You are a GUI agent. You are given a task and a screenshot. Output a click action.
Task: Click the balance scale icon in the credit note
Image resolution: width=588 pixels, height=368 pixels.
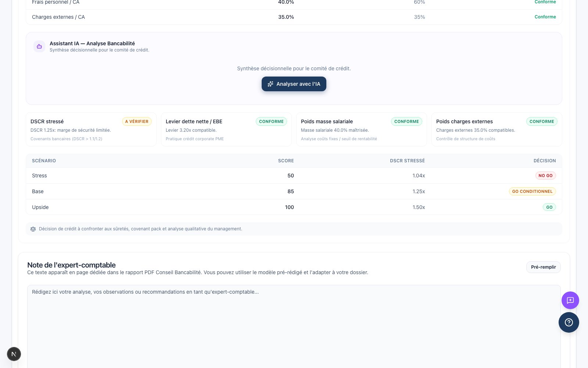[33, 229]
